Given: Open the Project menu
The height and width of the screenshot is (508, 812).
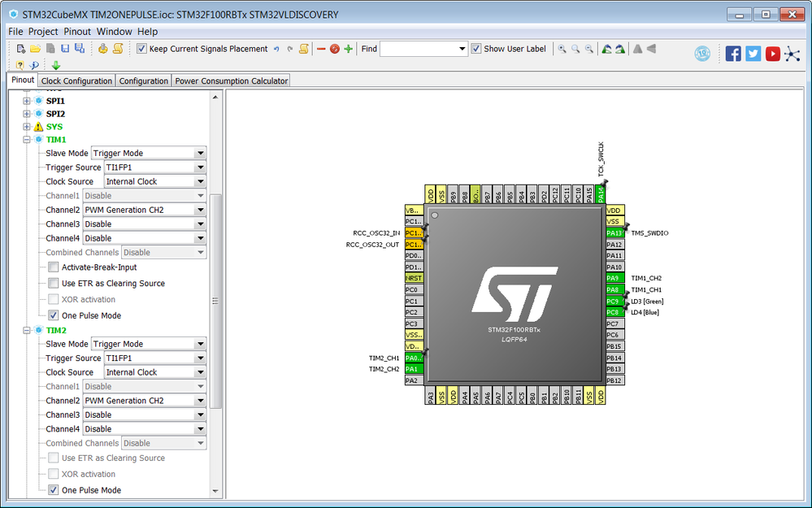Looking at the screenshot, I should 43,32.
